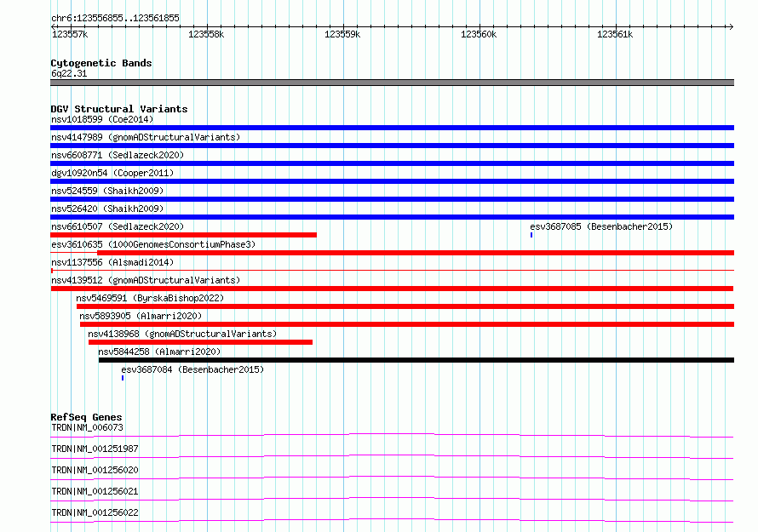Select the nsv526420 (Shaikh2009) label
This screenshot has height=532, width=758.
pos(107,209)
